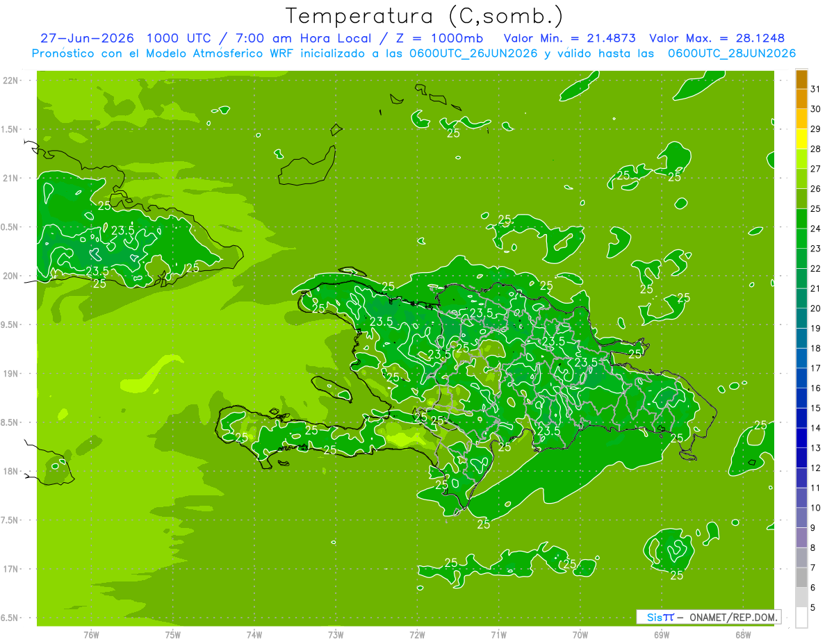834x644 pixels.
Task: Pick the green swatch between 24 and 25
Action: (801, 219)
